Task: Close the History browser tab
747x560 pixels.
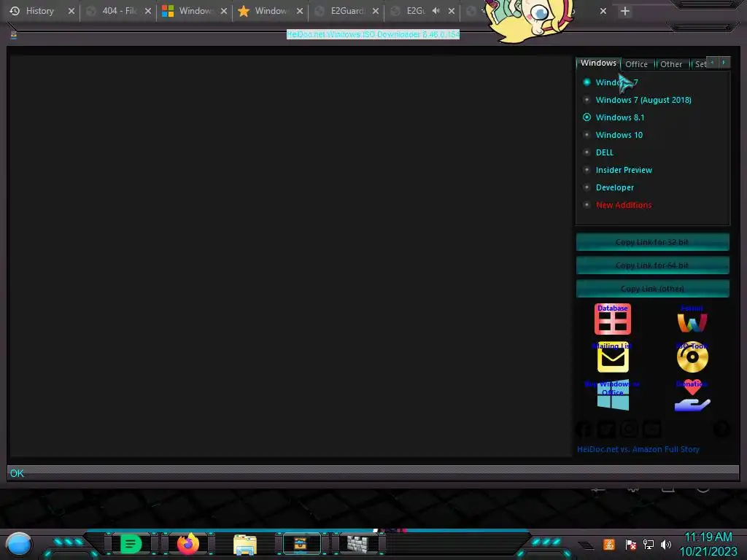Action: 71,11
